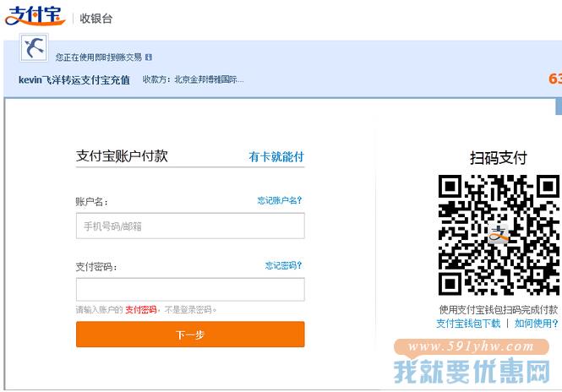Click the order title kevin飞洋转运支付宝充值

[74, 80]
